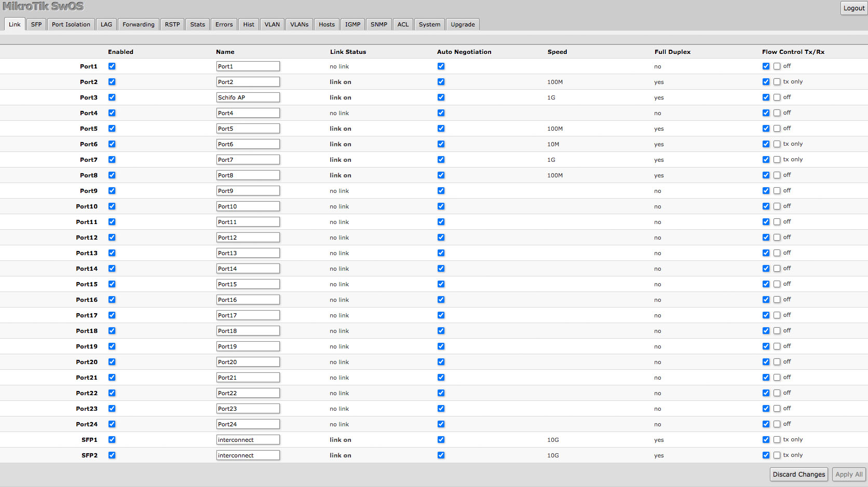The image size is (868, 487).
Task: Enable Flow Control Rx for Port7
Action: click(777, 160)
